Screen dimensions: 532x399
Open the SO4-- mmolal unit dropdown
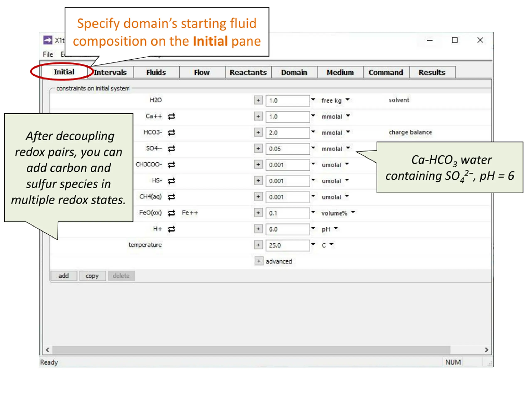point(348,148)
